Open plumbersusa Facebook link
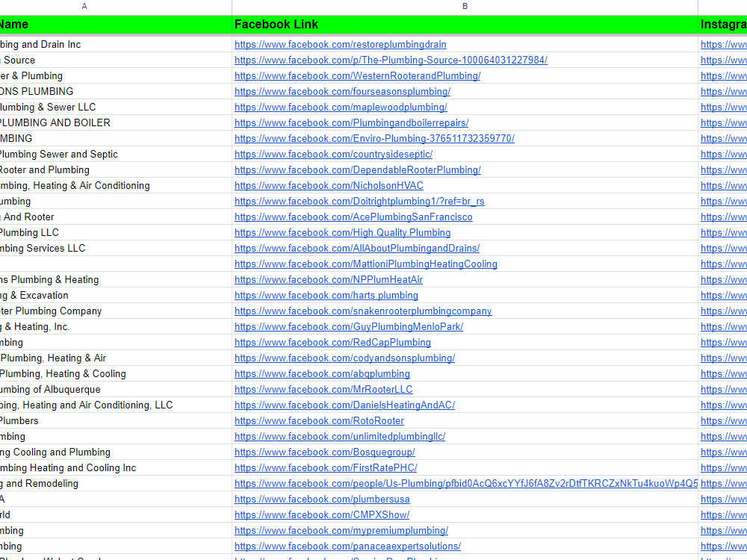 point(322,500)
